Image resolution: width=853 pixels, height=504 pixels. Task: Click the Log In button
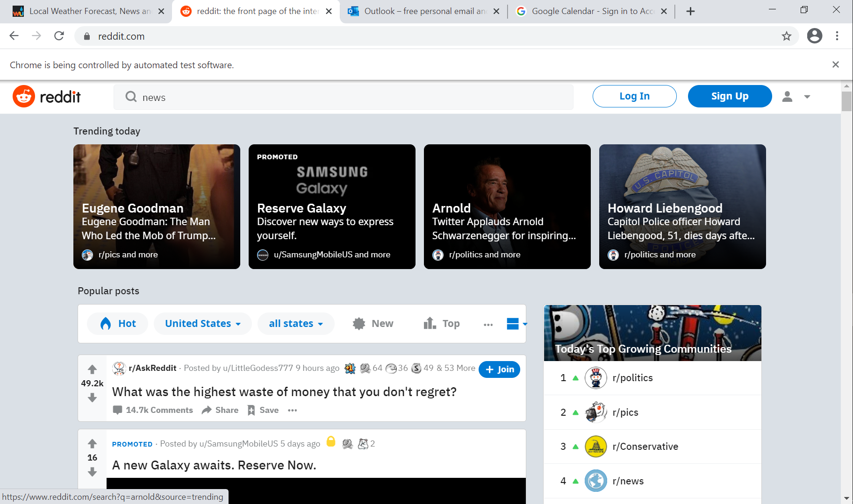[x=634, y=96]
